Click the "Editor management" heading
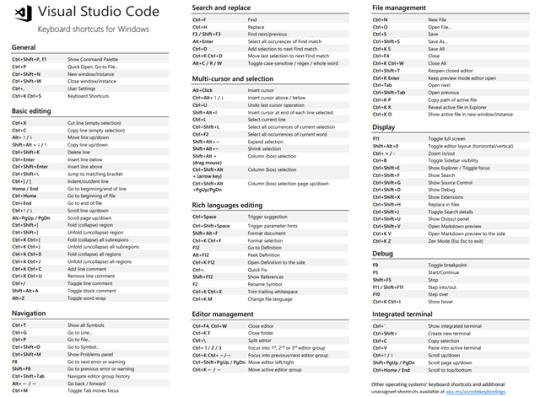The width and height of the screenshot is (540, 397). coord(222,314)
